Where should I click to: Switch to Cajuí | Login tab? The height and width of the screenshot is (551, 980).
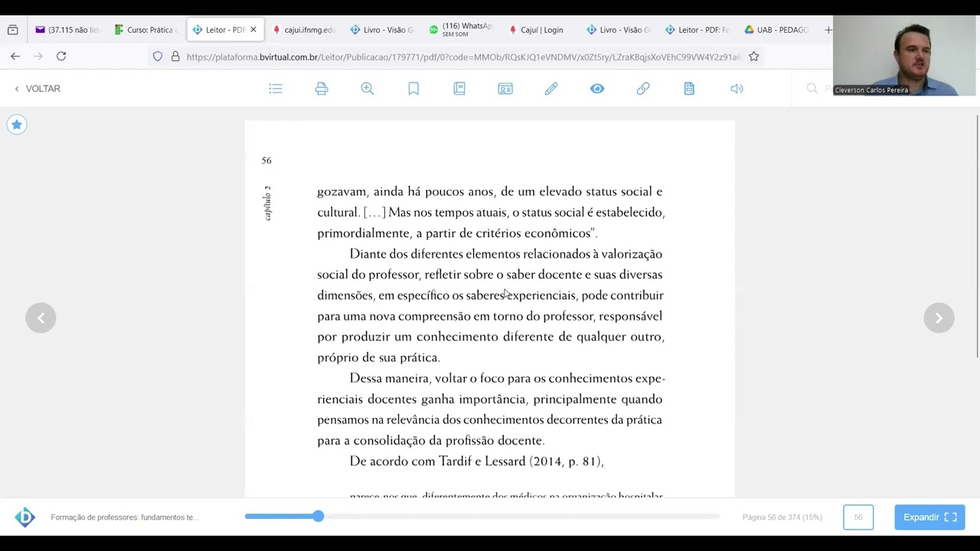(x=540, y=30)
